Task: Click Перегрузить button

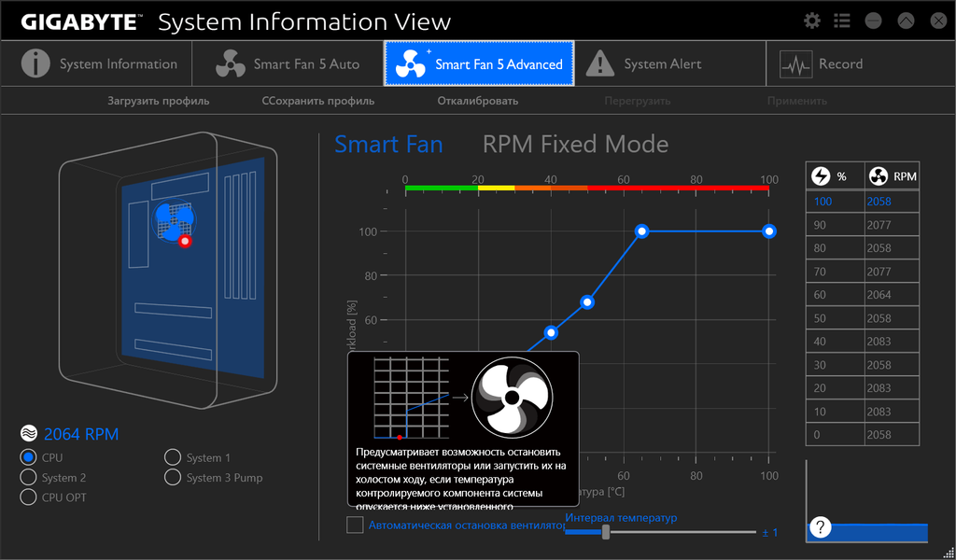Action: tap(637, 101)
